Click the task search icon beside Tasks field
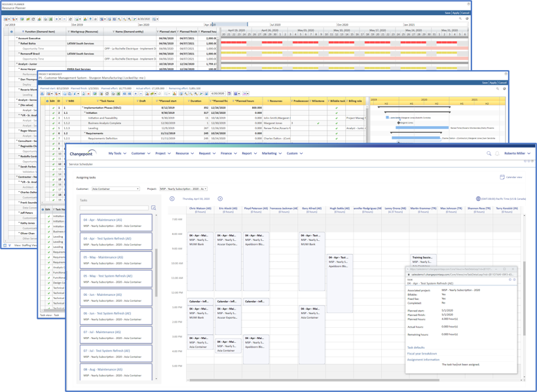 (153, 208)
